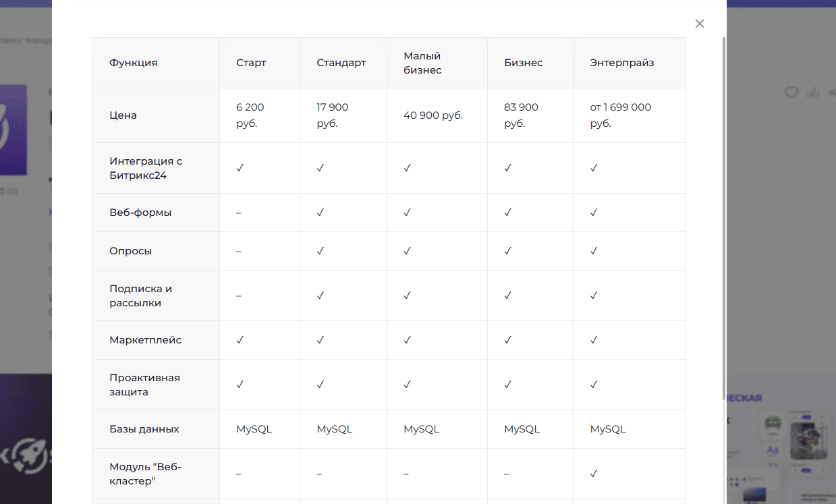Click the Старт checkmark for Маркетплейс
This screenshot has width=836, height=504.
[x=240, y=340]
